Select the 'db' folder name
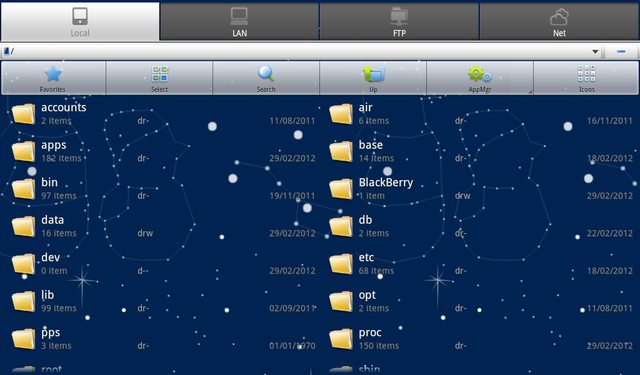The width and height of the screenshot is (640, 375). click(365, 220)
